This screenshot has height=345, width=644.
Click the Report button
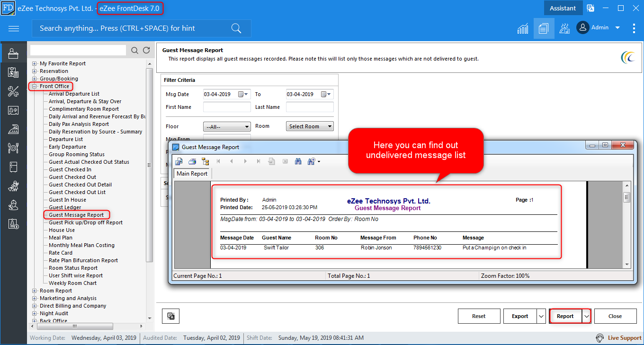[x=565, y=316]
